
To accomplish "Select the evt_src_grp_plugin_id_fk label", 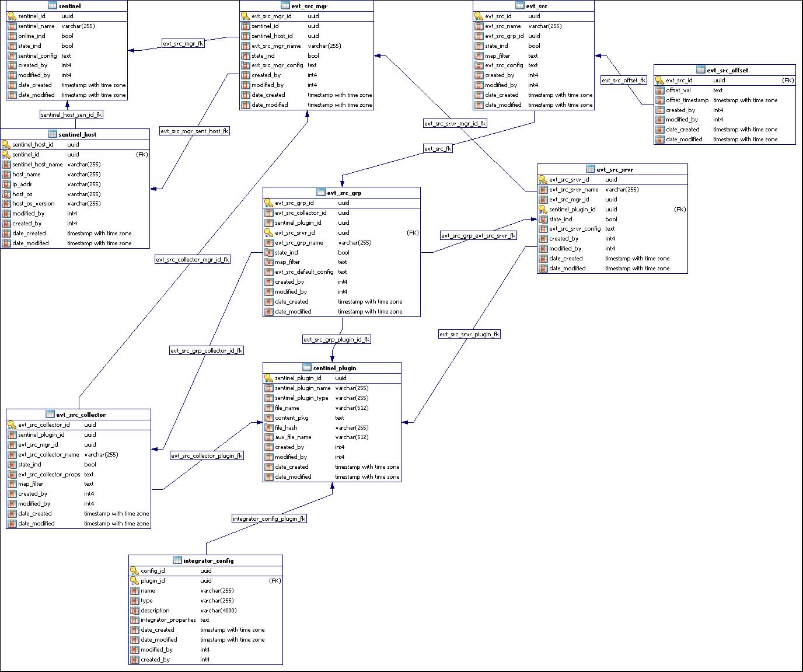I will pyautogui.click(x=337, y=339).
